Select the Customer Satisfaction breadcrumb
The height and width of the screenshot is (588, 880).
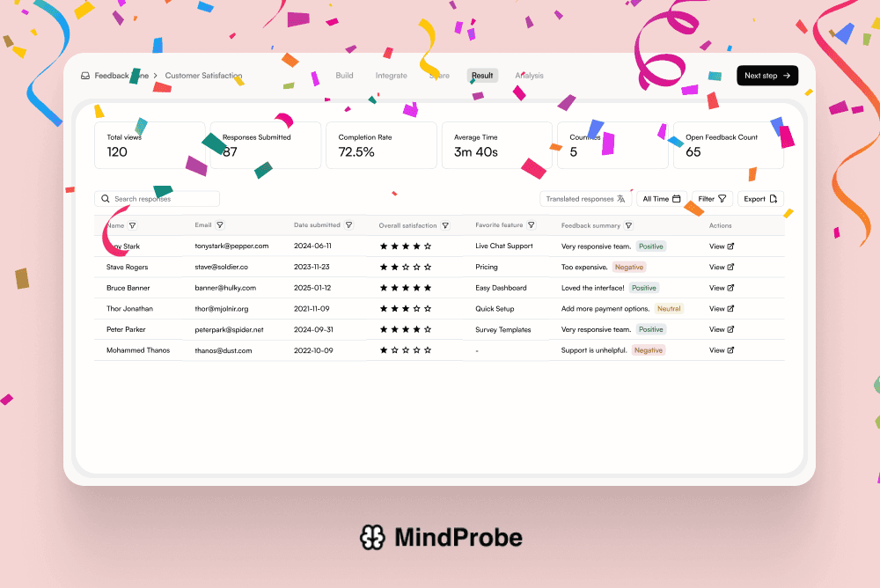[203, 76]
